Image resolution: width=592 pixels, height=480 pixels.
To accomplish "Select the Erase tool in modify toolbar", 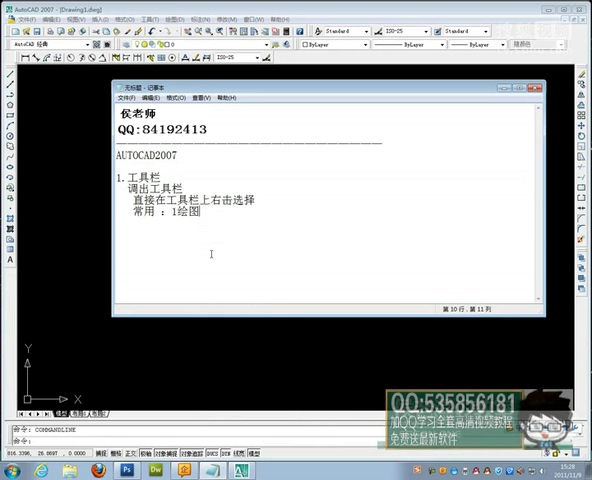I will 581,74.
